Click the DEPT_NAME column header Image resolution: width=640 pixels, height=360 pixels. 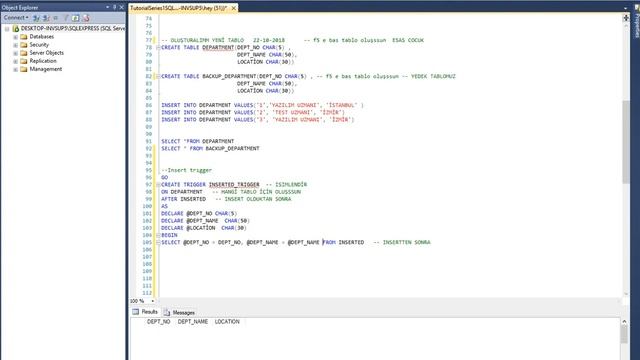pyautogui.click(x=193, y=322)
